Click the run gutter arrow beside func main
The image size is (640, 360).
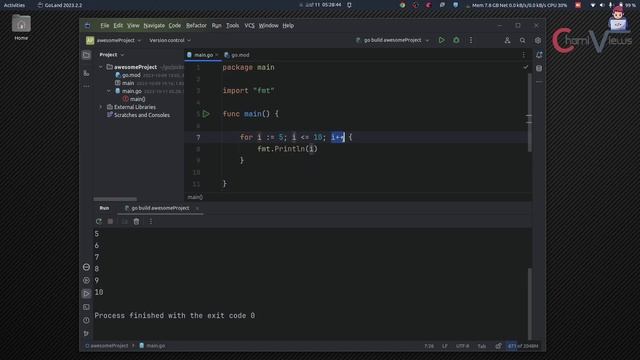click(206, 114)
